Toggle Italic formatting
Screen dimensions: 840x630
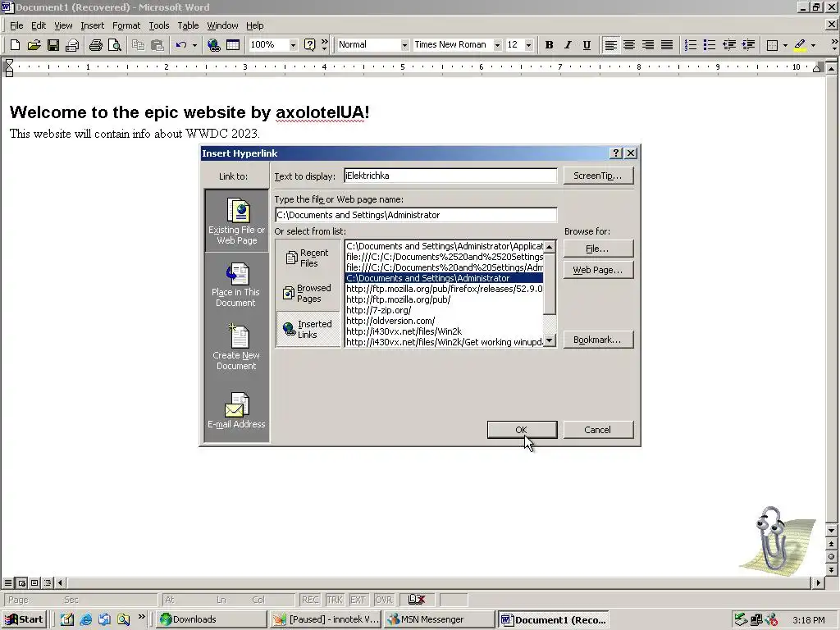pos(568,45)
